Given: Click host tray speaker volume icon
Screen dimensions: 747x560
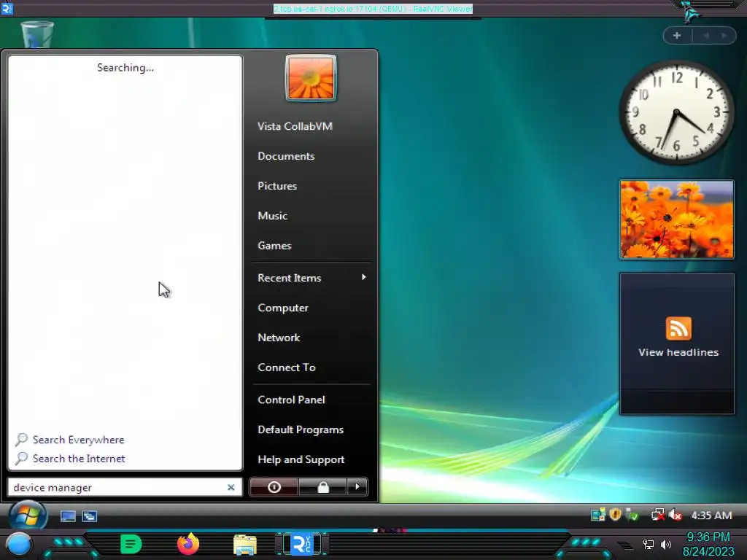Looking at the screenshot, I should coord(666,544).
